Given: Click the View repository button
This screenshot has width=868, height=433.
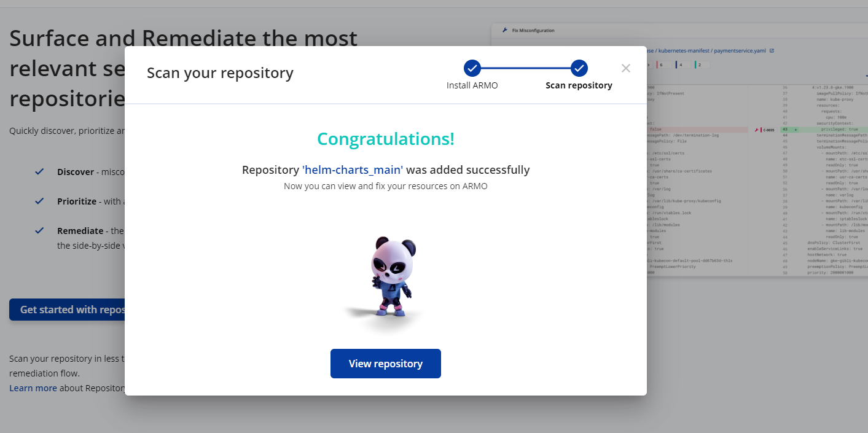Looking at the screenshot, I should pos(385,364).
